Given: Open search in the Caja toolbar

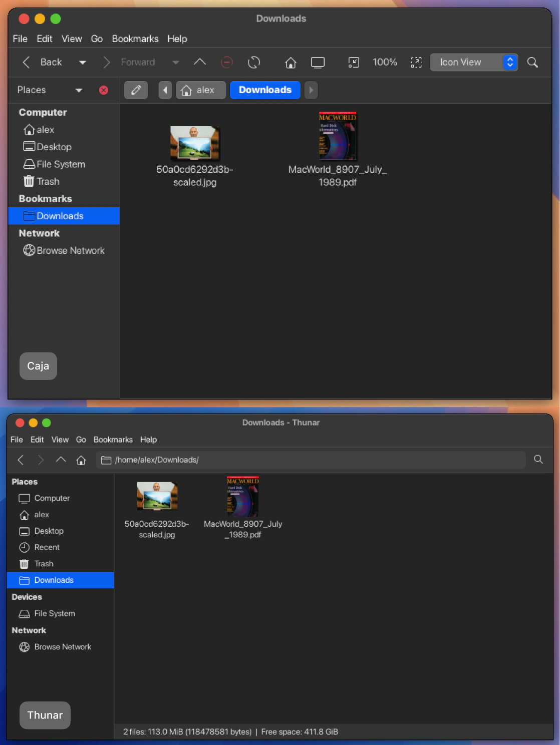Looking at the screenshot, I should pyautogui.click(x=532, y=62).
